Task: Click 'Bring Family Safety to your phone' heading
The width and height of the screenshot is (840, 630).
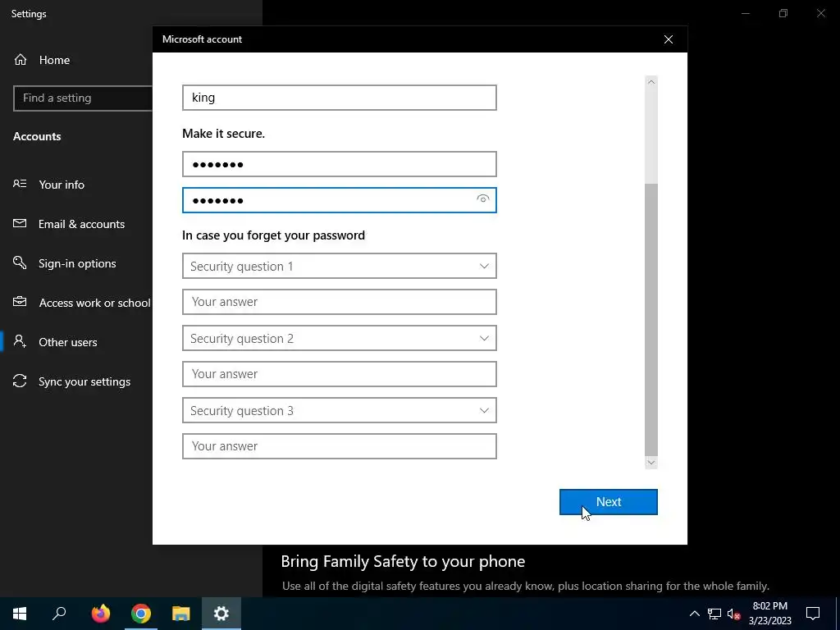Action: [403, 561]
